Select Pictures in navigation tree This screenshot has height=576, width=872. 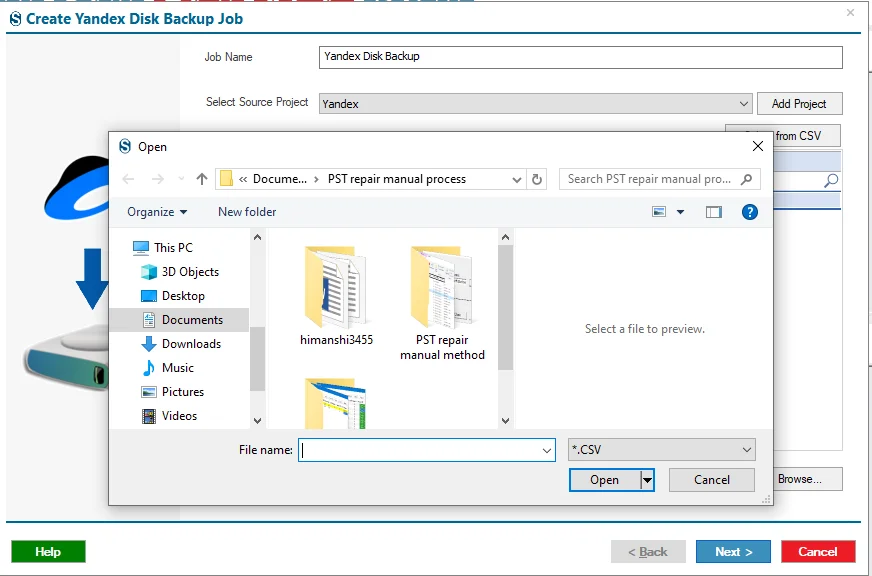(x=182, y=391)
